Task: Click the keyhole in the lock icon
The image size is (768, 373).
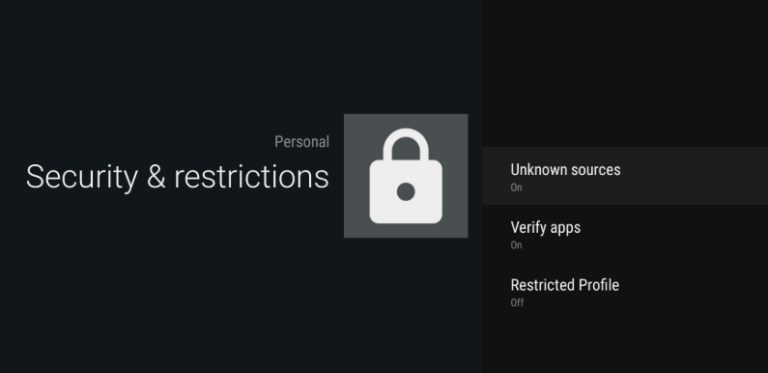Action: click(406, 192)
